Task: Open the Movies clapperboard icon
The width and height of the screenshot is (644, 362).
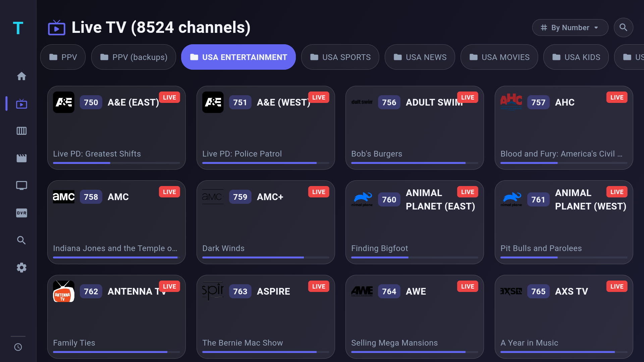Action: [21, 158]
